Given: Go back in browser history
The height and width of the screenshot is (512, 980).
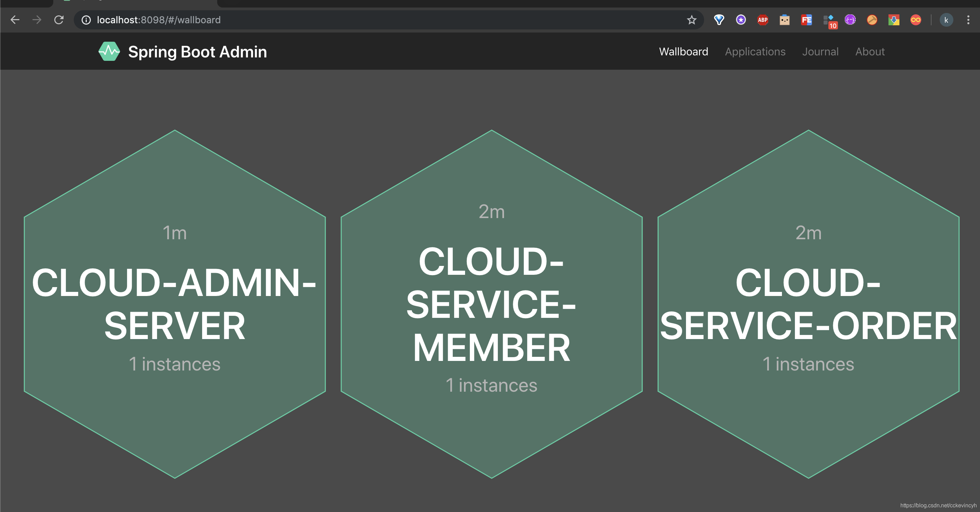Looking at the screenshot, I should tap(15, 20).
